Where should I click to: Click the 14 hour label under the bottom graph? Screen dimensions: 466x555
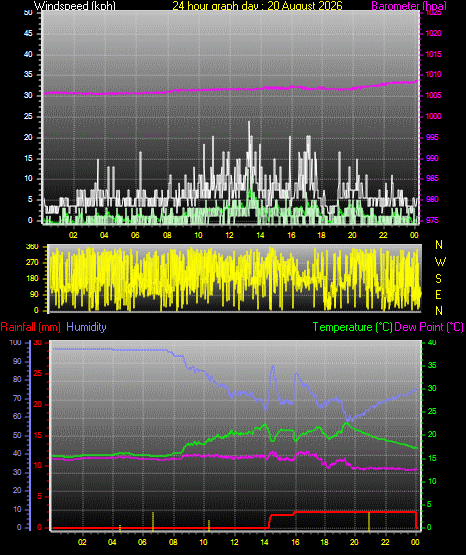264,542
